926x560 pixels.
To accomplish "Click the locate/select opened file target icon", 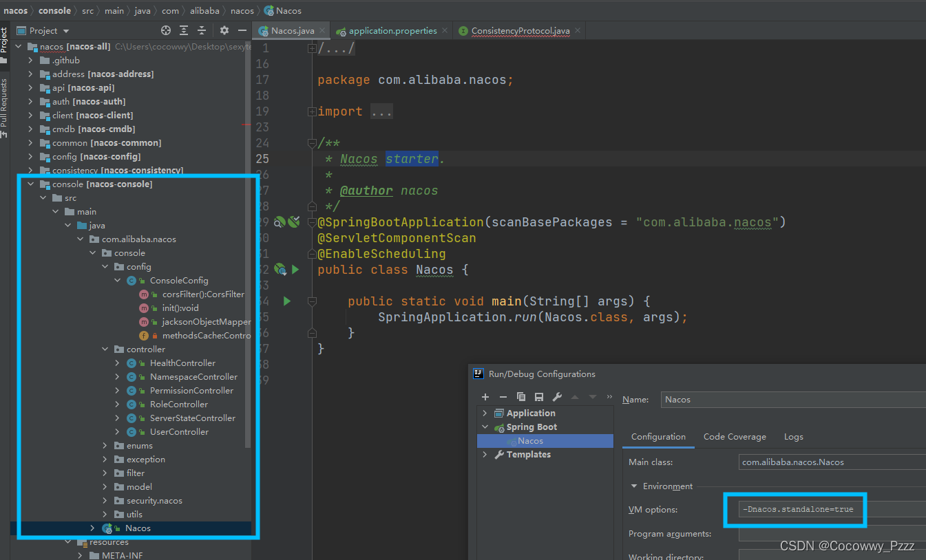I will click(165, 31).
